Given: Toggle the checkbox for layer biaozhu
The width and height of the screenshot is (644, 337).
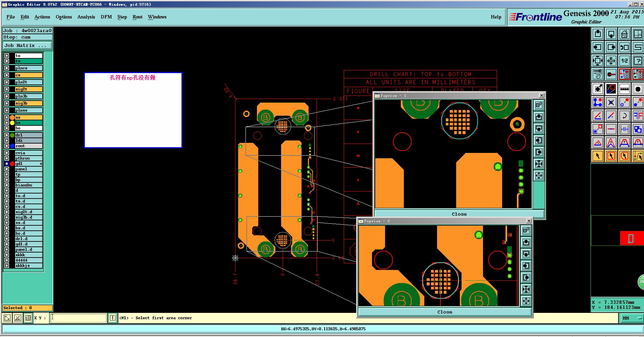Looking at the screenshot, I should [7, 185].
